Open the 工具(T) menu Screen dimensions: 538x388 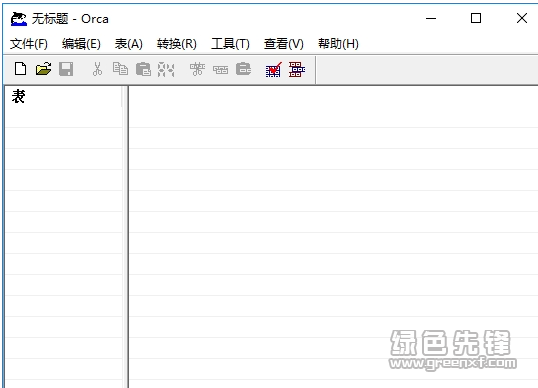[x=230, y=44]
